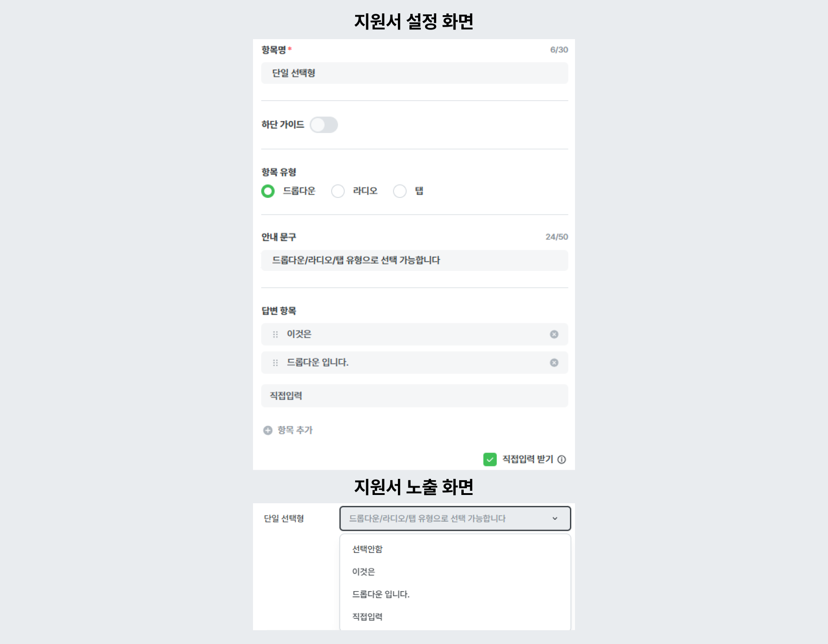828x644 pixels.
Task: Click the plus icon next to 항목 추가
Action: [268, 430]
